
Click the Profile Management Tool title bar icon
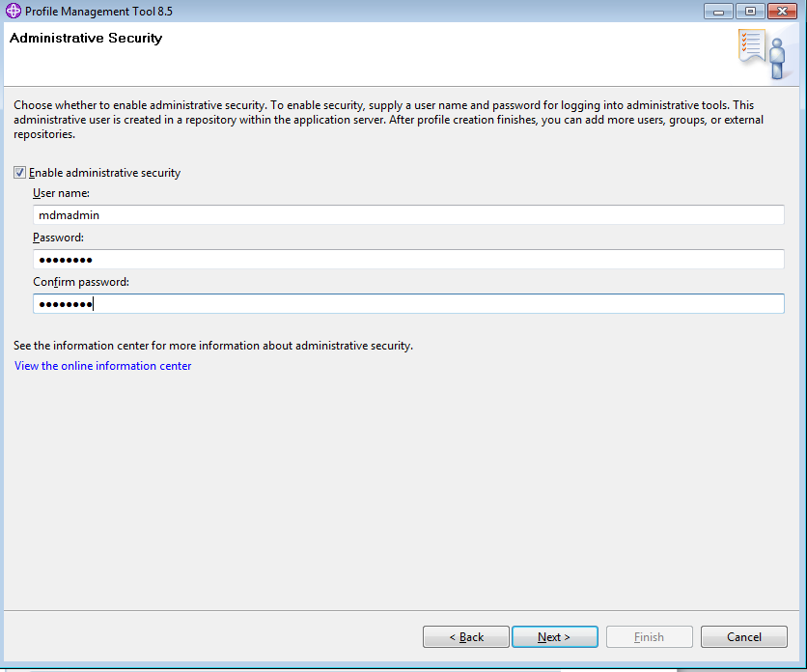[14, 11]
